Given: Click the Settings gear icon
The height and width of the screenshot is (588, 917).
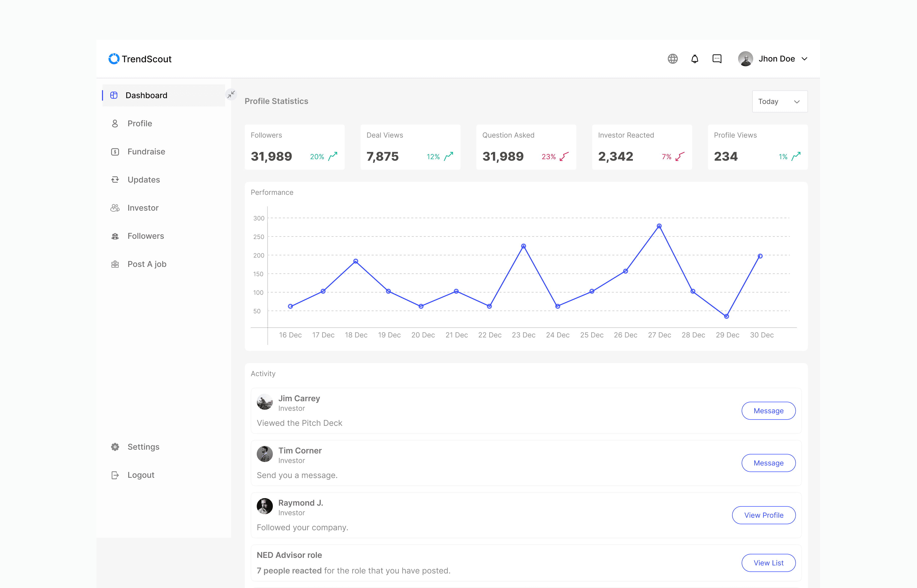Looking at the screenshot, I should pos(115,447).
